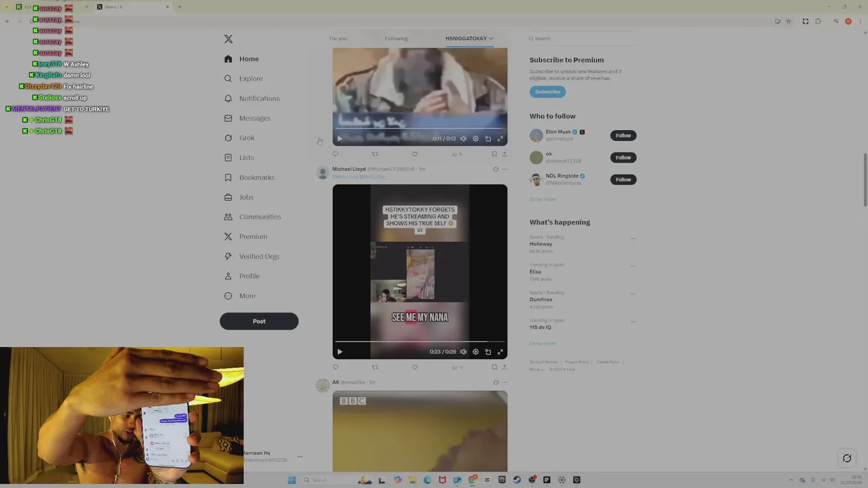Toggle picture-in-picture on 0:23 video
The width and height of the screenshot is (868, 488).
(488, 352)
